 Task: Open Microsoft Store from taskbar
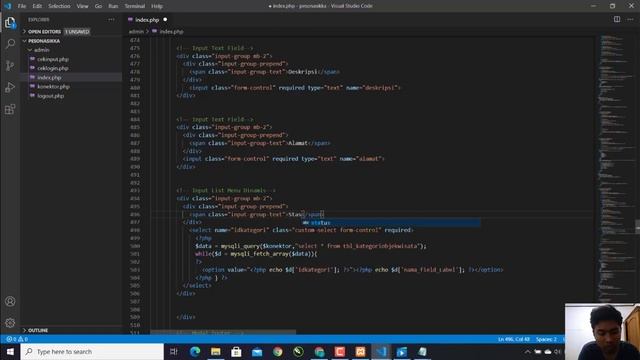pos(236,351)
